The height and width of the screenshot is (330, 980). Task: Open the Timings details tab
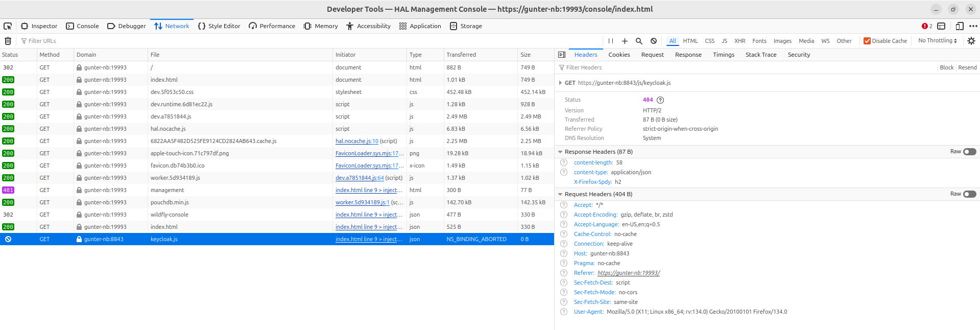click(x=724, y=55)
